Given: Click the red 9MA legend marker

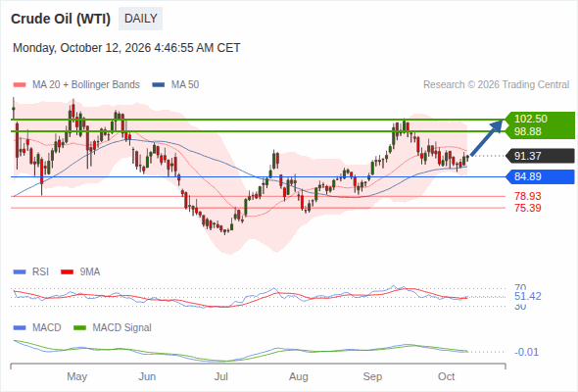Looking at the screenshot, I should click(x=67, y=272).
